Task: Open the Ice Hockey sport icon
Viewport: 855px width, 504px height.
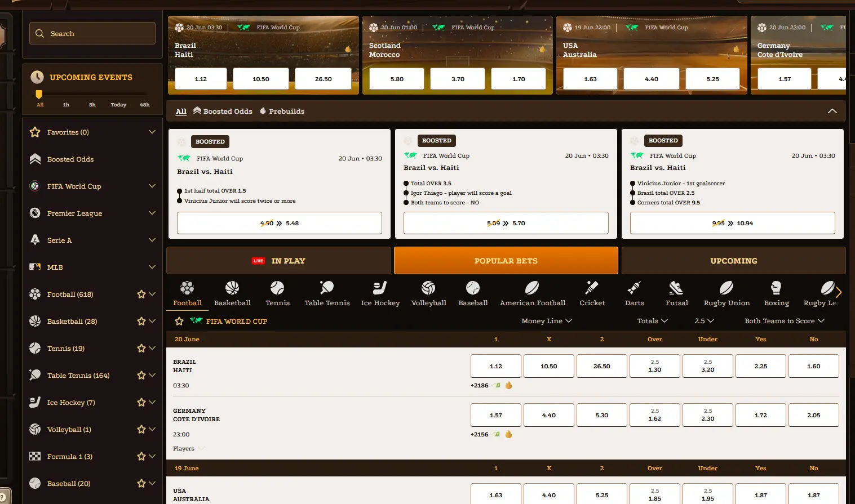Action: [380, 288]
